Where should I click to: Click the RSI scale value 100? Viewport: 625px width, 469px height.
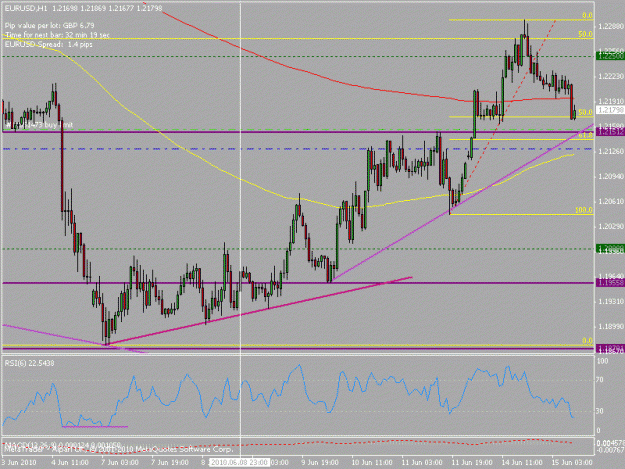[602, 361]
